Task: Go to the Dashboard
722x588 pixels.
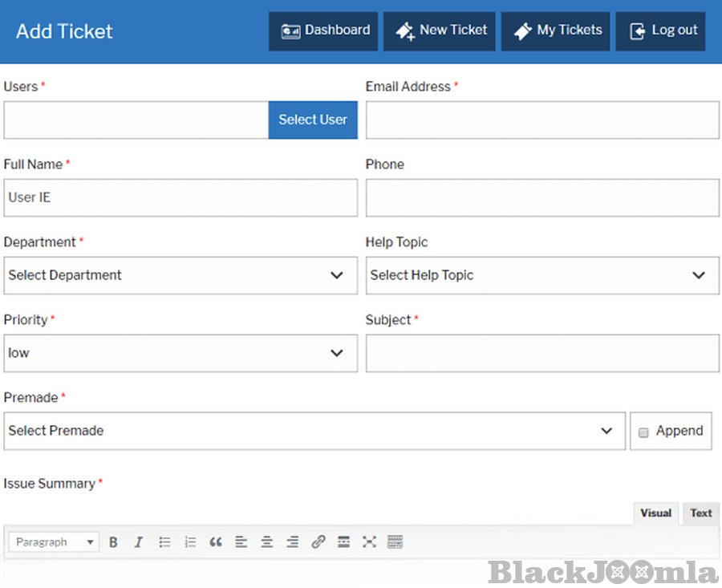Action: tap(323, 30)
